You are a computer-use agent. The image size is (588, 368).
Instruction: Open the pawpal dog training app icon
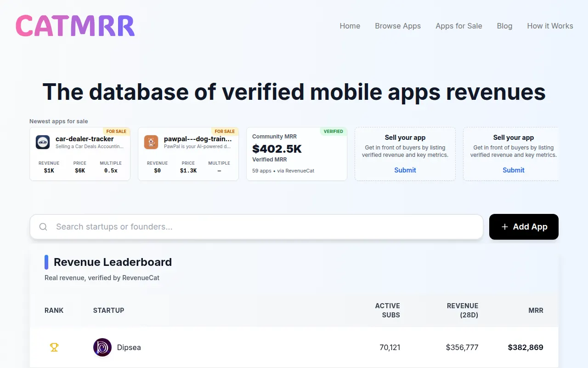[x=151, y=142]
